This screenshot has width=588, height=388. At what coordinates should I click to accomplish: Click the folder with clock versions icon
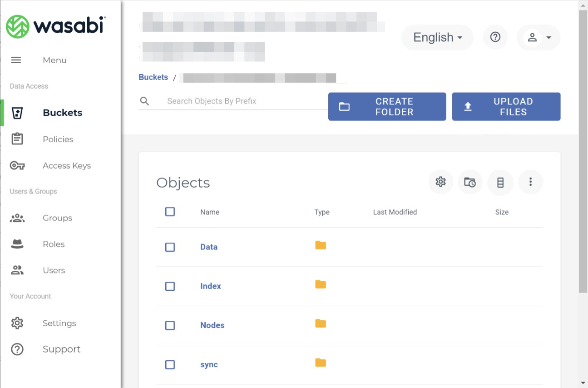coord(470,182)
